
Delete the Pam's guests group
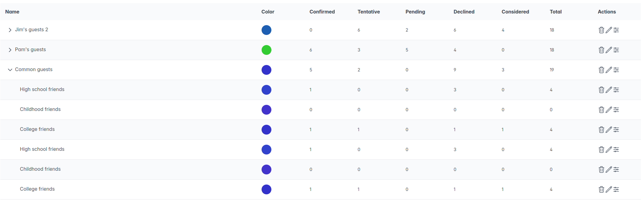click(x=601, y=50)
